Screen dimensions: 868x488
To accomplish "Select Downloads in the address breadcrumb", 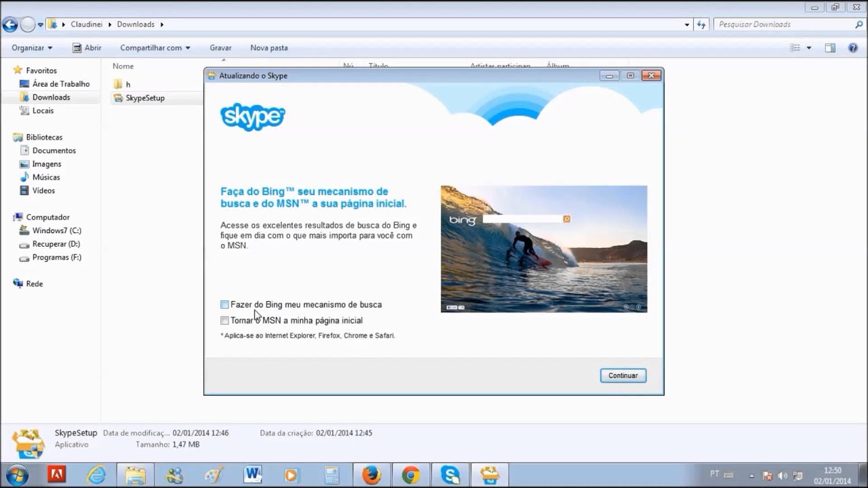I will tap(136, 24).
